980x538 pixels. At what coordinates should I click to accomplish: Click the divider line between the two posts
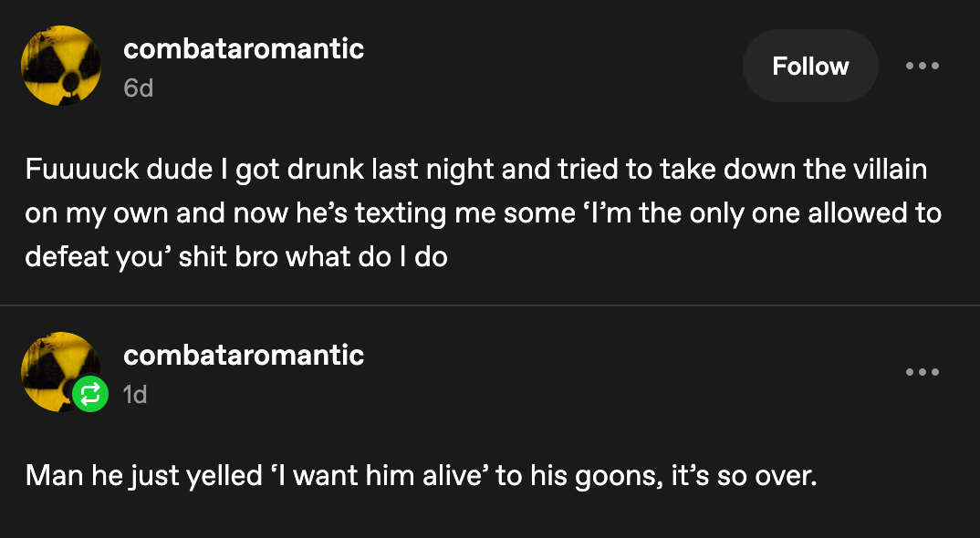point(490,305)
